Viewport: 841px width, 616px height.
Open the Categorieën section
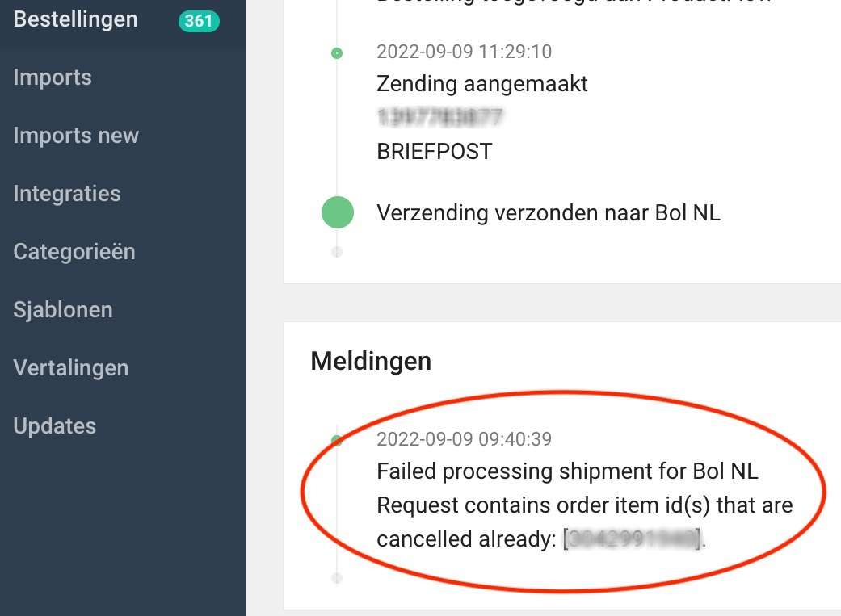(74, 252)
